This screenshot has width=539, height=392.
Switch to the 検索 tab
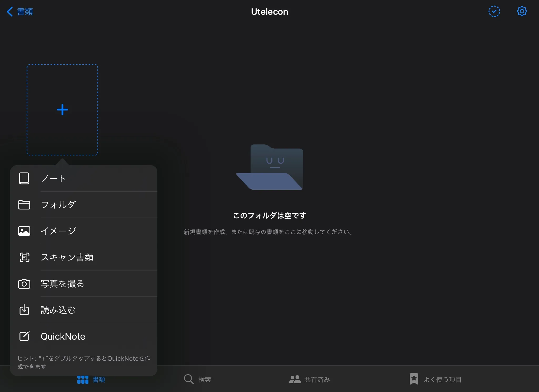pos(197,379)
